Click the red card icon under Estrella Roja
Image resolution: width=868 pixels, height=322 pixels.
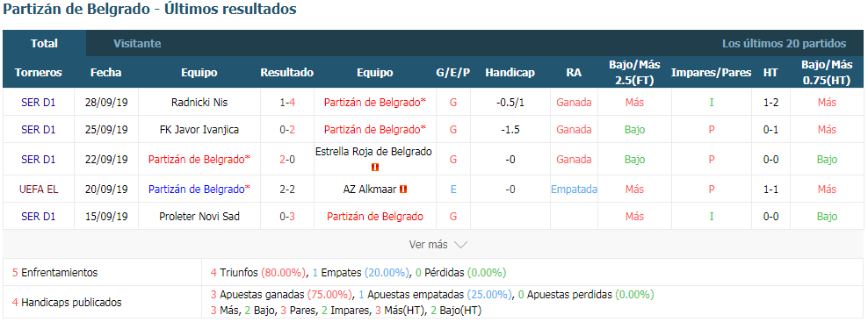click(x=375, y=167)
